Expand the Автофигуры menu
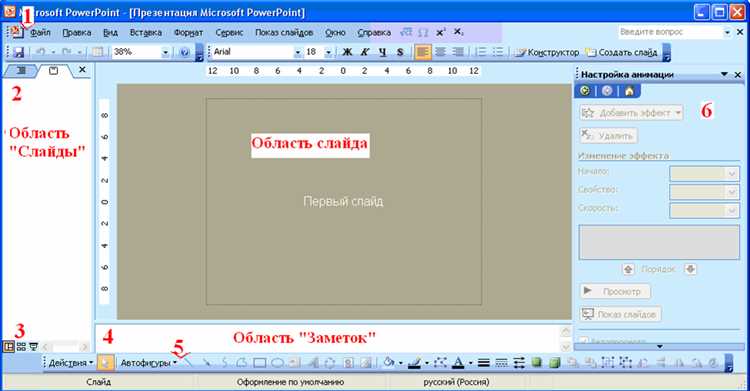 148,363
